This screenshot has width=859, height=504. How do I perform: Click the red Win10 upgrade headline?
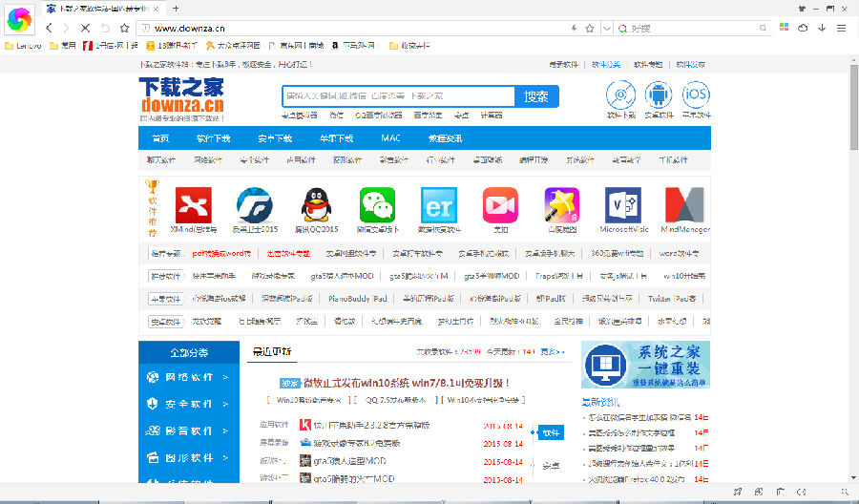(x=407, y=383)
